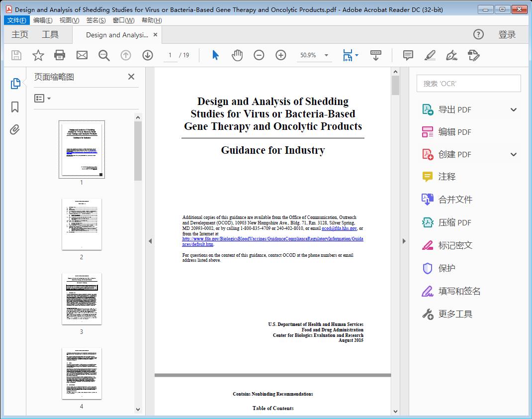Click zoom in plus control
The width and height of the screenshot is (532, 419).
pyautogui.click(x=280, y=55)
